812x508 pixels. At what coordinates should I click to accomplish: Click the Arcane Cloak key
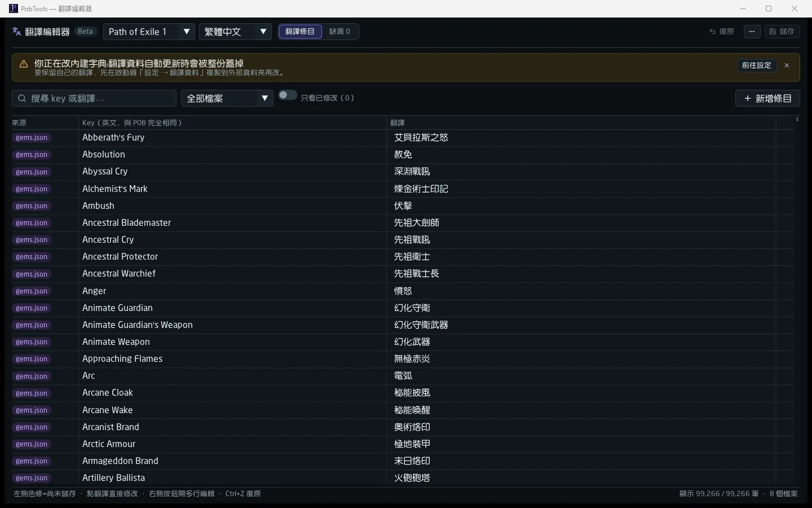point(108,393)
